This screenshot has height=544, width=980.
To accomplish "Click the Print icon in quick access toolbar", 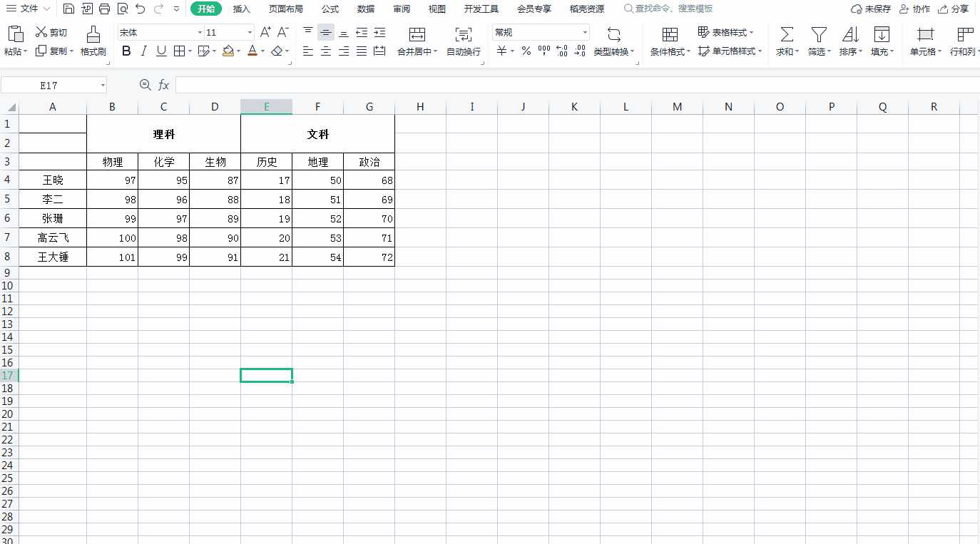I will 105,9.
